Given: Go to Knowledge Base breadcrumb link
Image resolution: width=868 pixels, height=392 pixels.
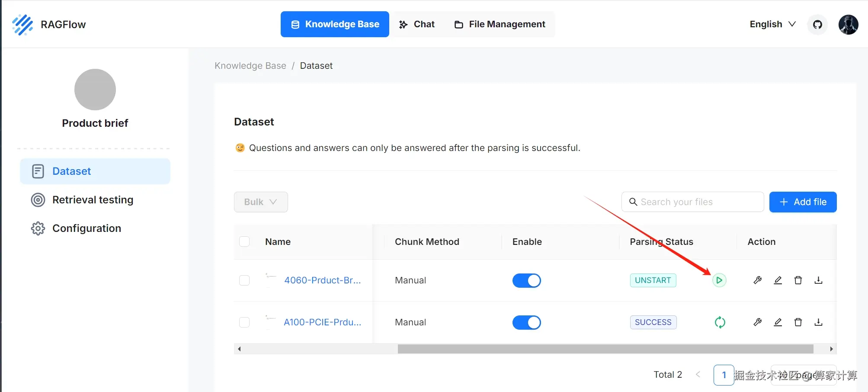Looking at the screenshot, I should pos(250,66).
